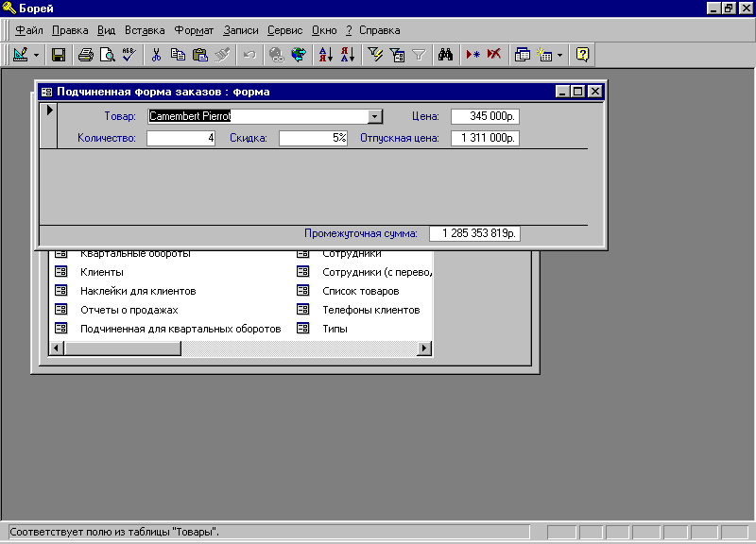The width and height of the screenshot is (756, 544).
Task: Select the Format Painter brush icon
Action: pos(222,55)
